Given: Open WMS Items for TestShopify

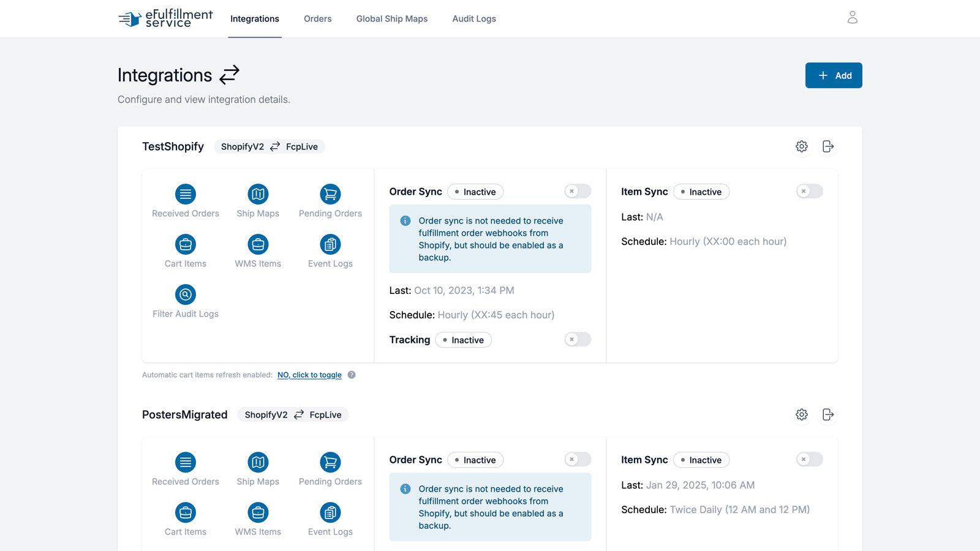Looking at the screenshot, I should tap(258, 244).
